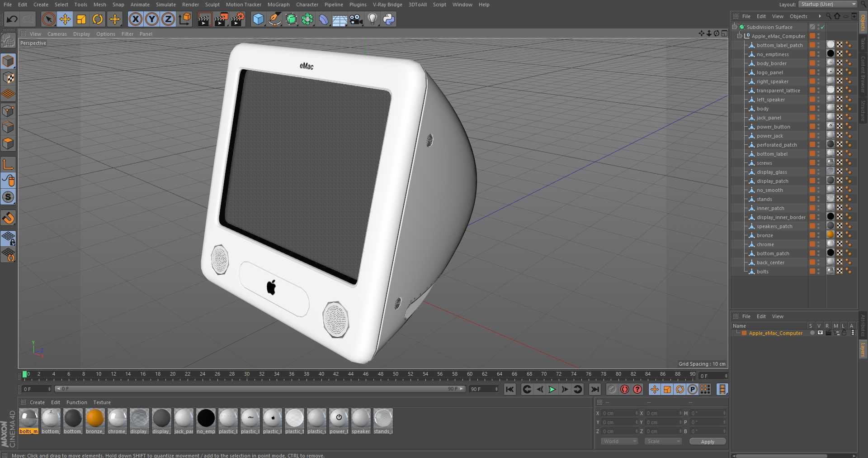Add a floor environment object
This screenshot has height=458, width=868.
[x=340, y=19]
